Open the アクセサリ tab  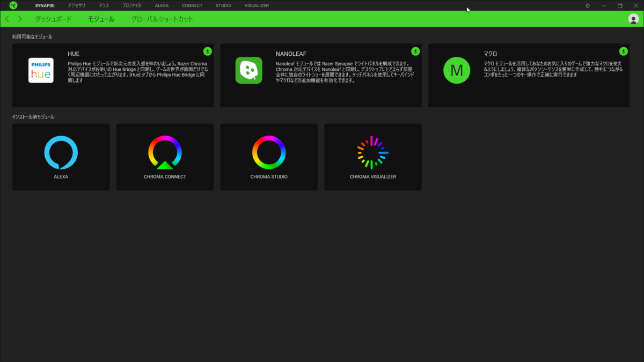coord(77,5)
